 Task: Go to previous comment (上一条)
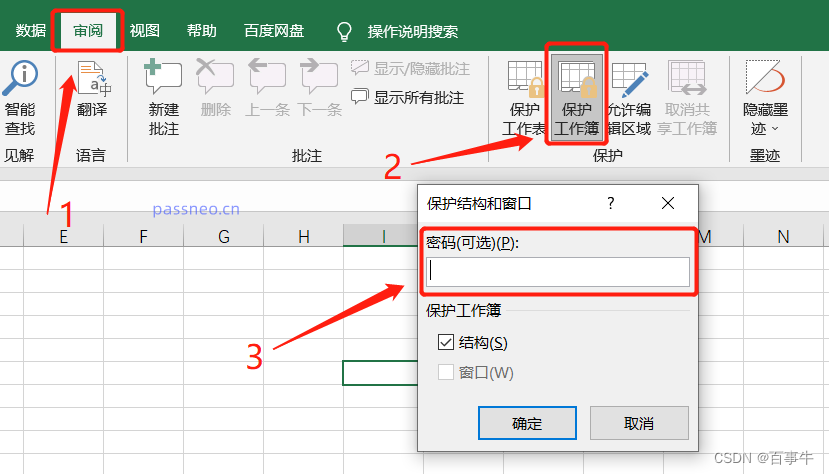(268, 88)
